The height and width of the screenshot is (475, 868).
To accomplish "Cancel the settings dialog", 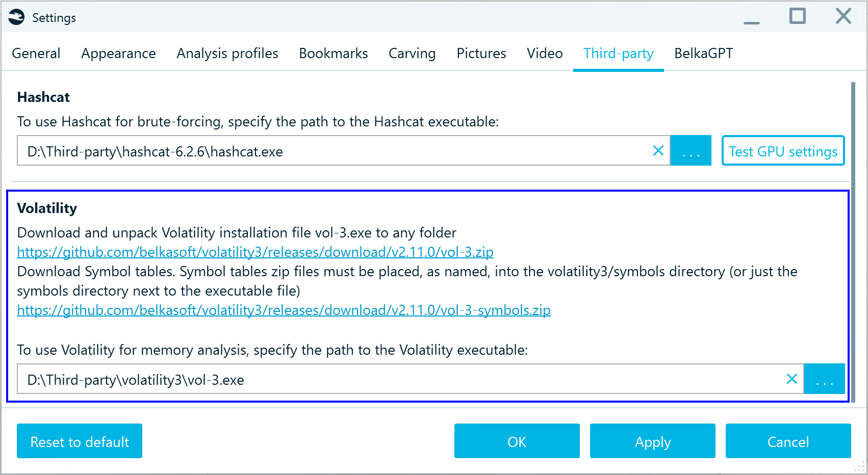I will [x=788, y=441].
